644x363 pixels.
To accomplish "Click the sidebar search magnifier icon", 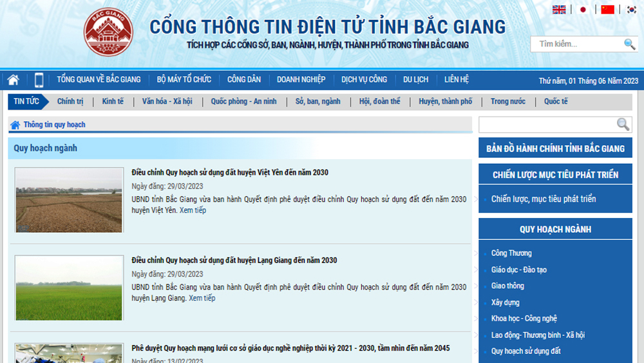I will click(x=623, y=124).
